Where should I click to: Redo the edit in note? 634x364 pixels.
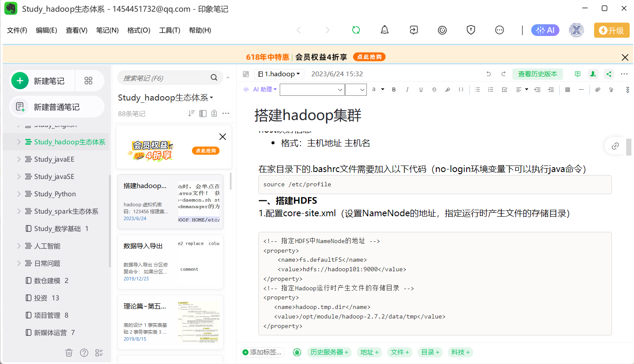click(503, 74)
